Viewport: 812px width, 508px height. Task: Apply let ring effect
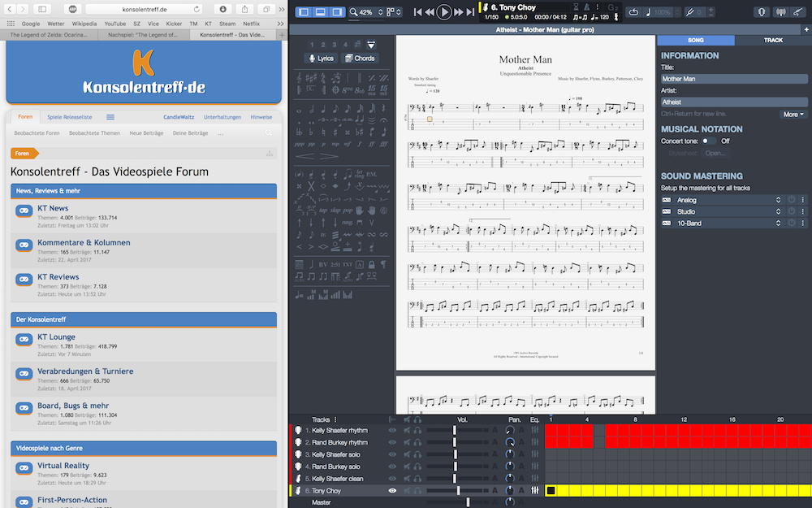(x=360, y=174)
